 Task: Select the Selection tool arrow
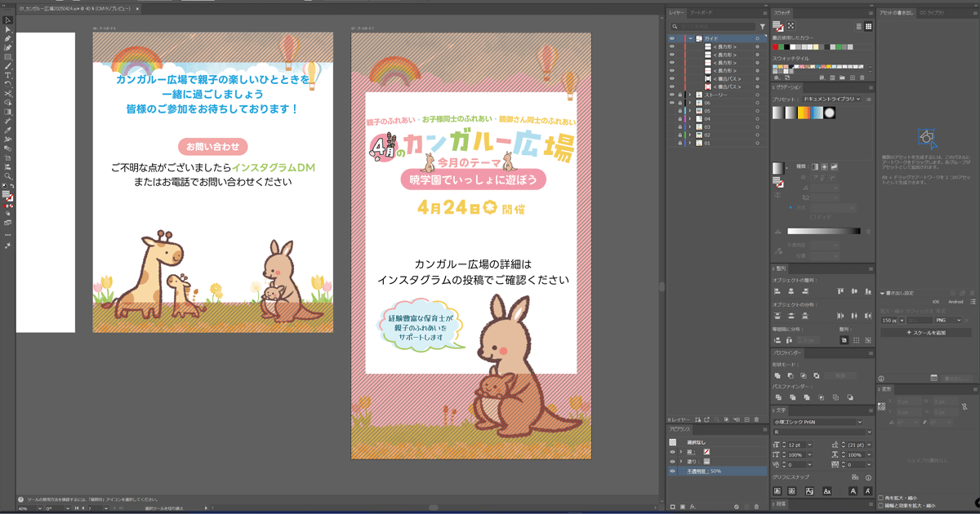[7, 20]
